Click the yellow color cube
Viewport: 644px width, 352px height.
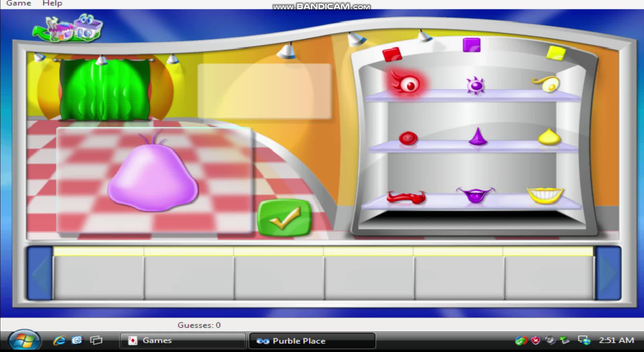556,53
